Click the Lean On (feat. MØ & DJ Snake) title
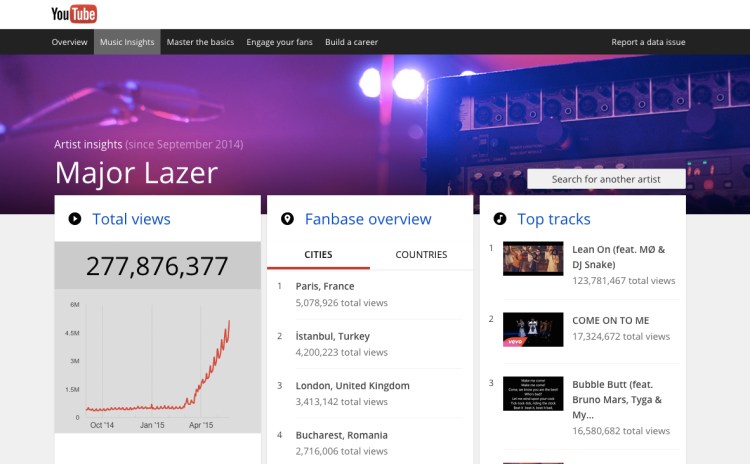 tap(618, 257)
